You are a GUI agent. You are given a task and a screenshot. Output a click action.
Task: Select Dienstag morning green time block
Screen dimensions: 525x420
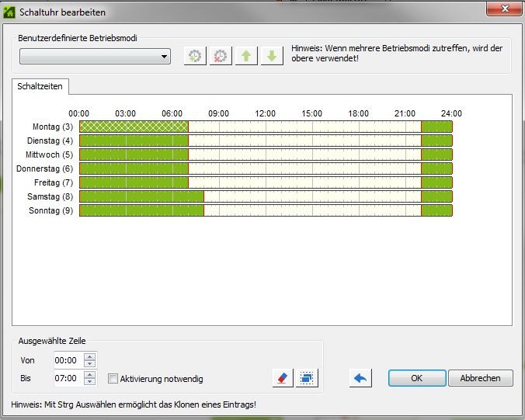point(134,141)
